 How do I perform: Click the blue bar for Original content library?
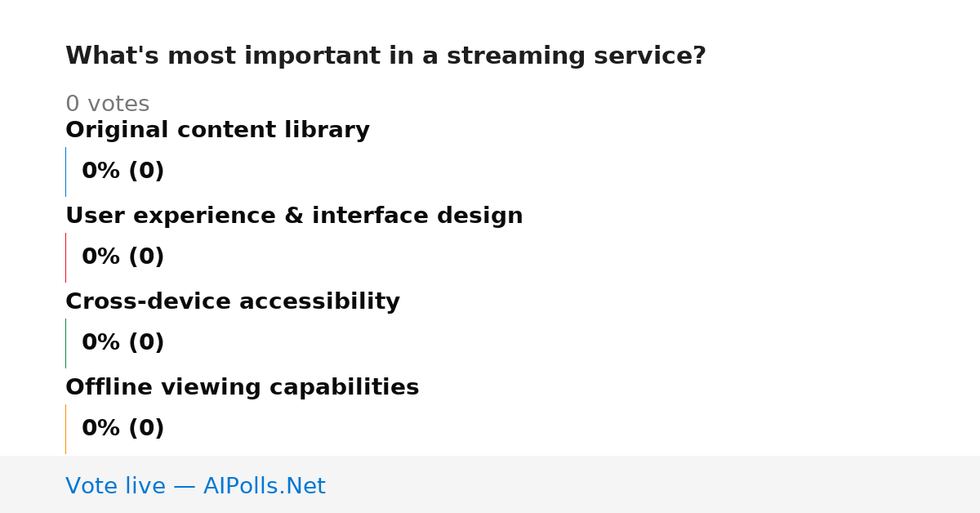click(x=65, y=172)
